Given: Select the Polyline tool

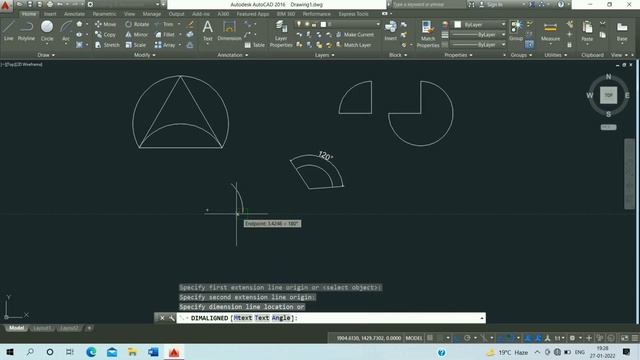Looking at the screenshot, I should [x=26, y=31].
